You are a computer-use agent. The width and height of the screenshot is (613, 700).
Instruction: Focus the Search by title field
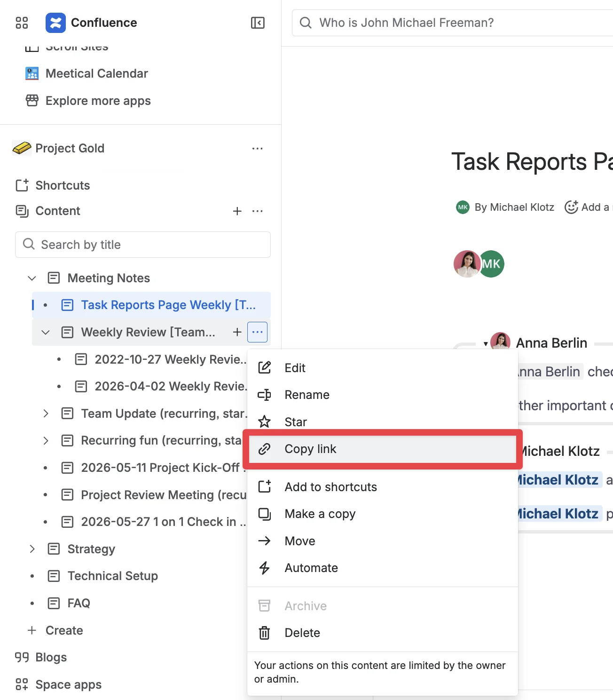pyautogui.click(x=143, y=245)
